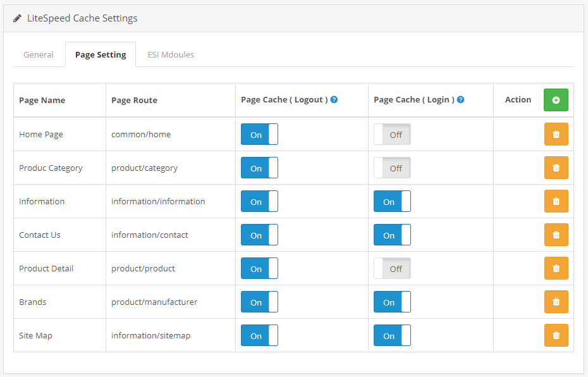588x377 pixels.
Task: Click the Page Cache (Logout) help icon
Action: click(334, 100)
